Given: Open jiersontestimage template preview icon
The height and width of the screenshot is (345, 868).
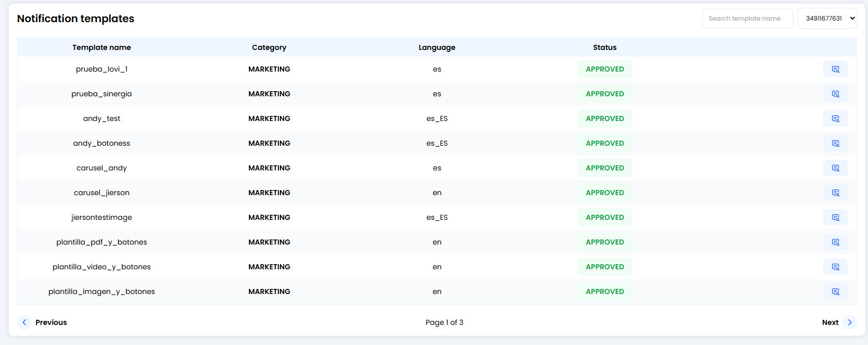Looking at the screenshot, I should [x=835, y=217].
